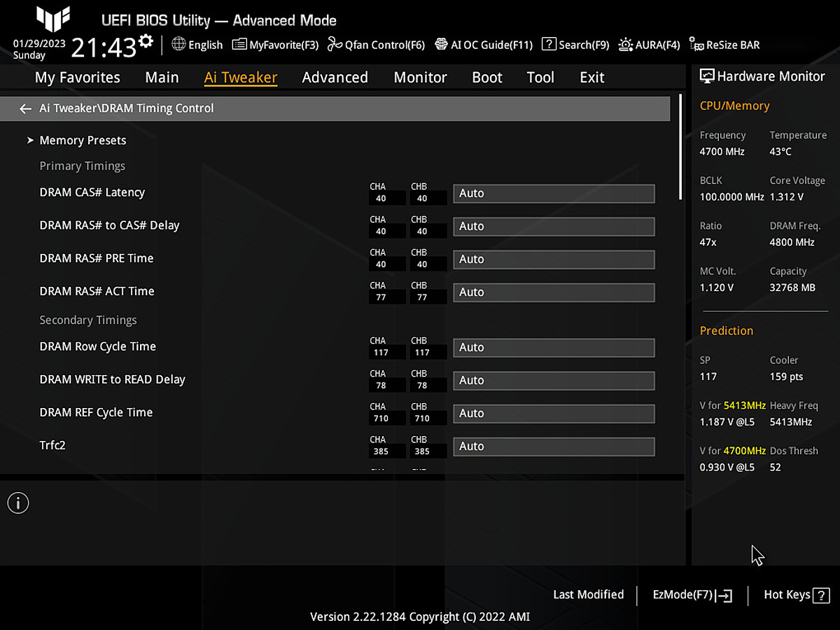
Task: Switch to Main tab
Action: pos(162,78)
